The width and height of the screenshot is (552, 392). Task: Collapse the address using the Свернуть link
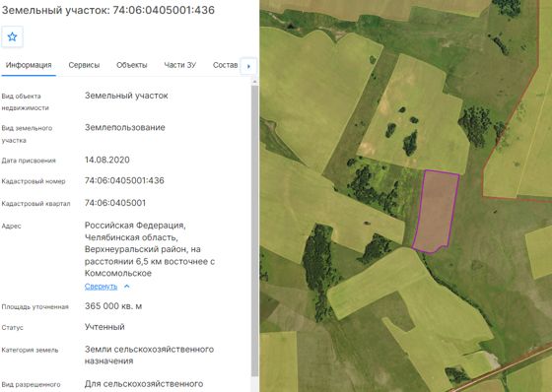click(x=101, y=286)
